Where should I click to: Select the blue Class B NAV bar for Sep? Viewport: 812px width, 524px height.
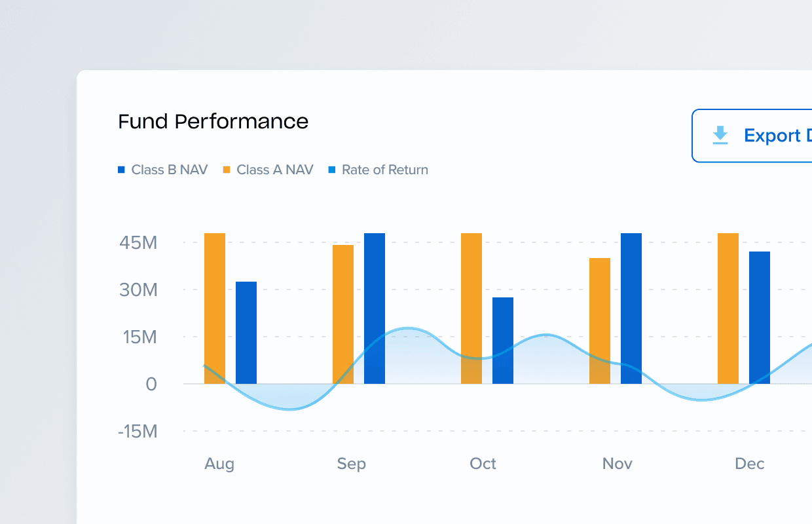click(375, 308)
